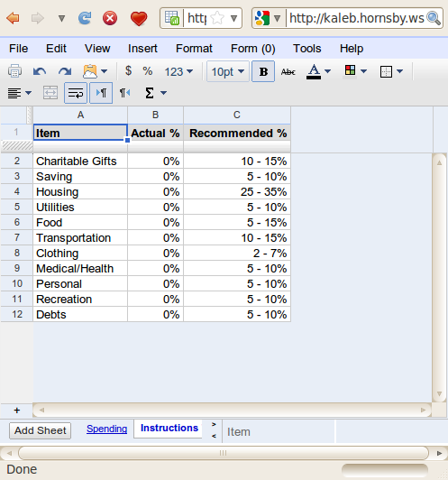This screenshot has width=448, height=480.
Task: Click the Print icon
Action: [14, 71]
